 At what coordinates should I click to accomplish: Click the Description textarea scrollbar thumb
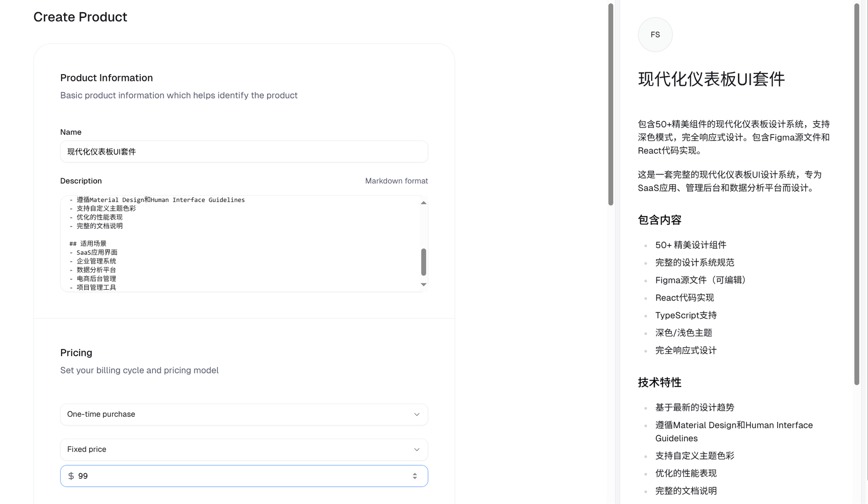[x=424, y=262]
